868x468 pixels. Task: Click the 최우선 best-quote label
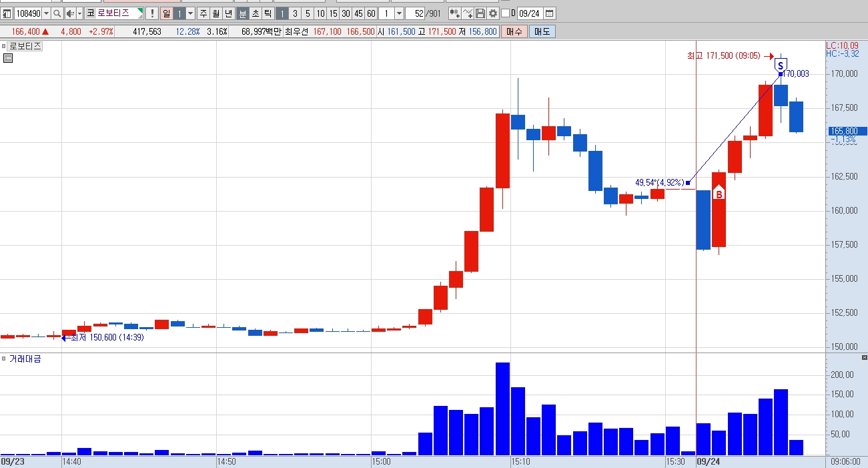(297, 31)
